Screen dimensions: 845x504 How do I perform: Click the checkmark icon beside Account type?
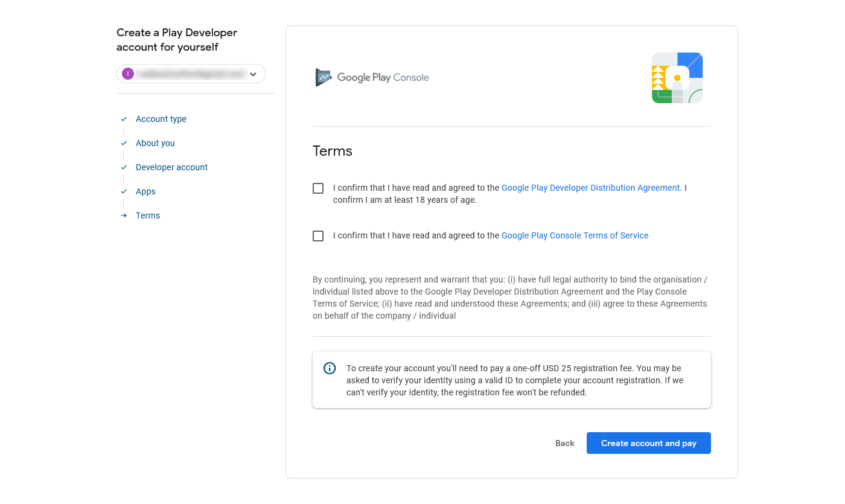[124, 119]
